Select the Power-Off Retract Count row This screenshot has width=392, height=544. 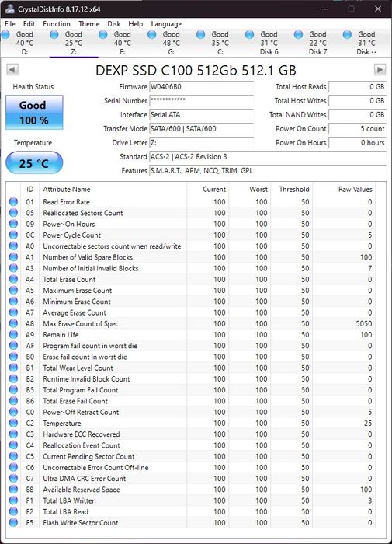191,412
